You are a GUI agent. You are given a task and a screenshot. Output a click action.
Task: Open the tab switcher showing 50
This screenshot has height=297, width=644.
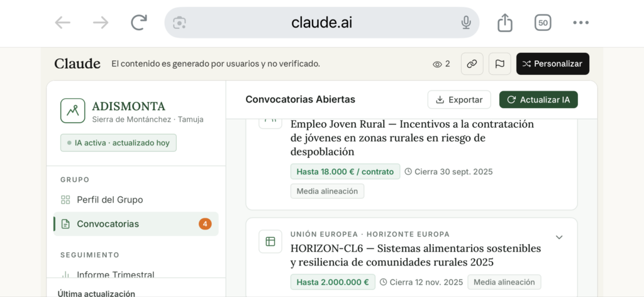[x=543, y=23]
